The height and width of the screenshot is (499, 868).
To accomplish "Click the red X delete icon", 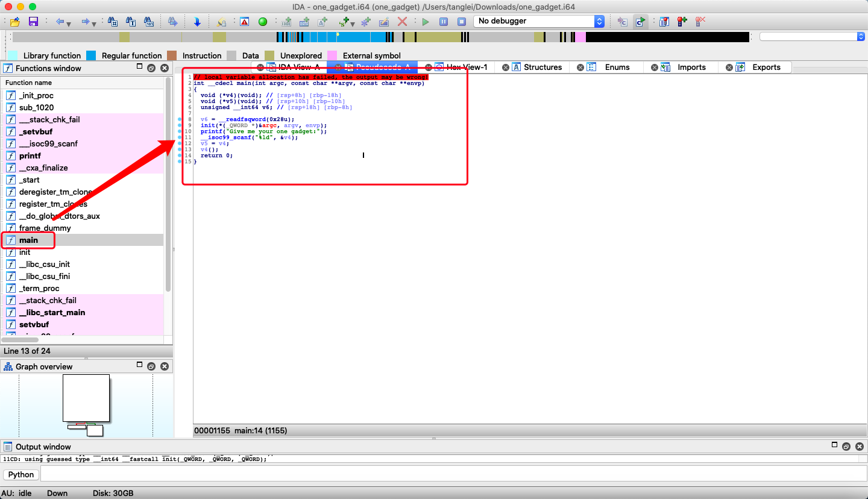I will pyautogui.click(x=402, y=22).
